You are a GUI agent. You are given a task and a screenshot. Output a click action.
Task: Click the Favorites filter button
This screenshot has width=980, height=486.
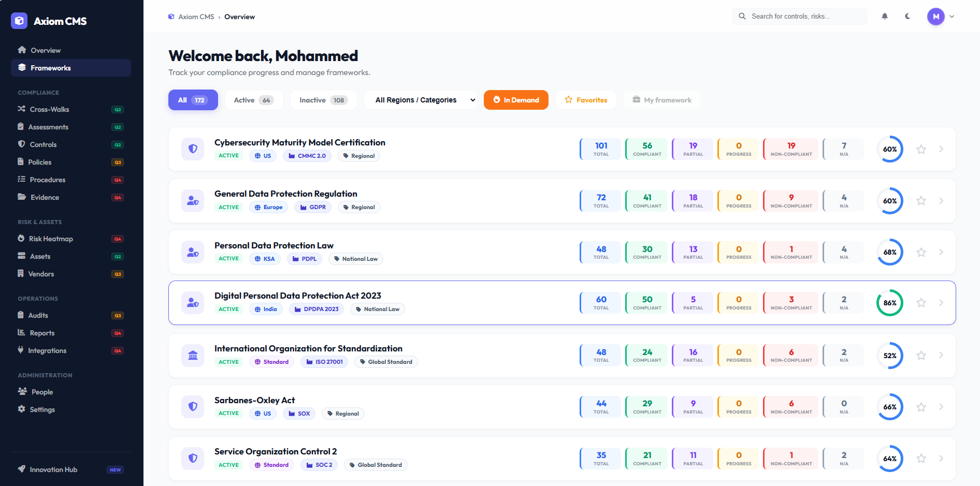(x=586, y=100)
